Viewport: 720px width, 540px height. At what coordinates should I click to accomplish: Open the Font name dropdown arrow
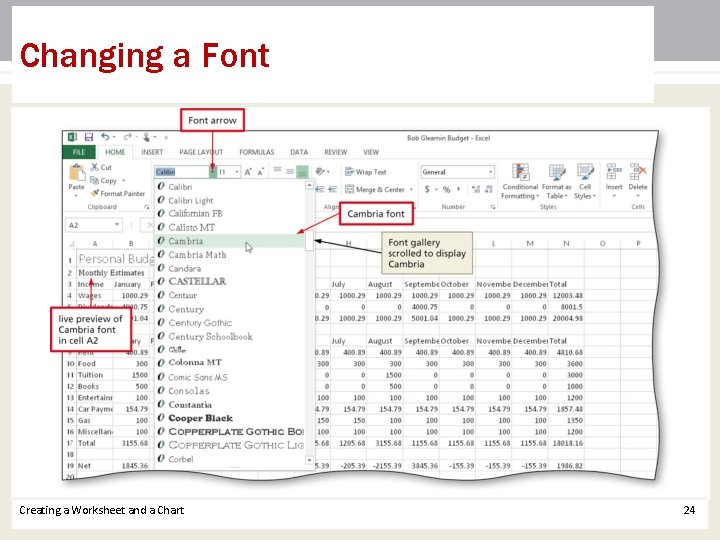pos(213,172)
